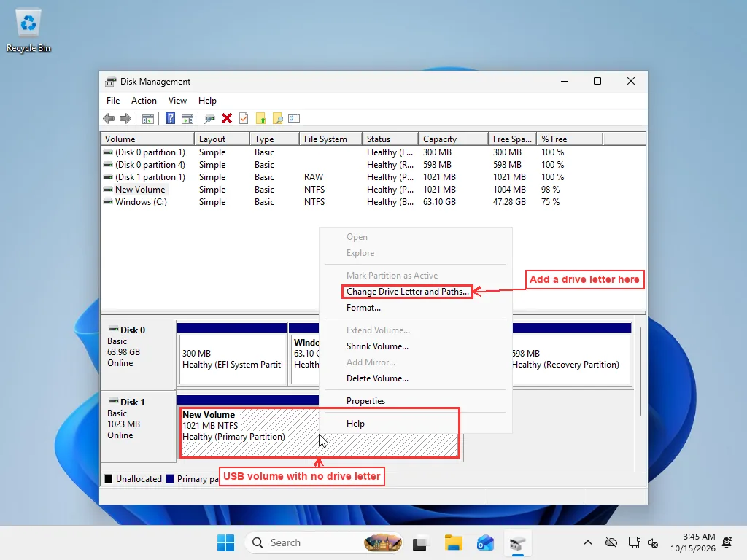This screenshot has width=747, height=560.
Task: Click the 63.10 GB capacity cell
Action: 439,202
